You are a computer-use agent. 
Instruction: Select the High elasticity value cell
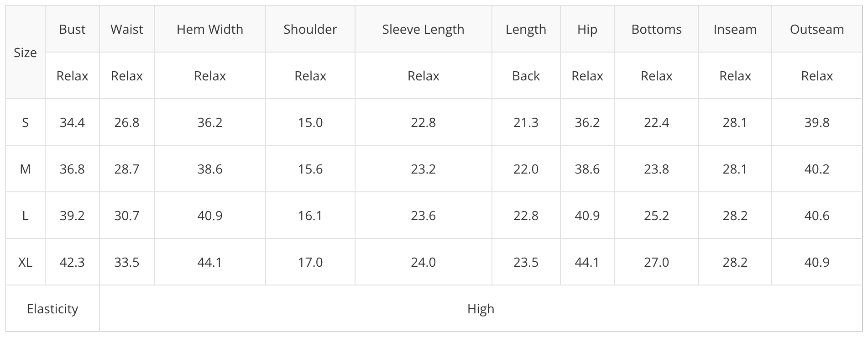pos(481,309)
